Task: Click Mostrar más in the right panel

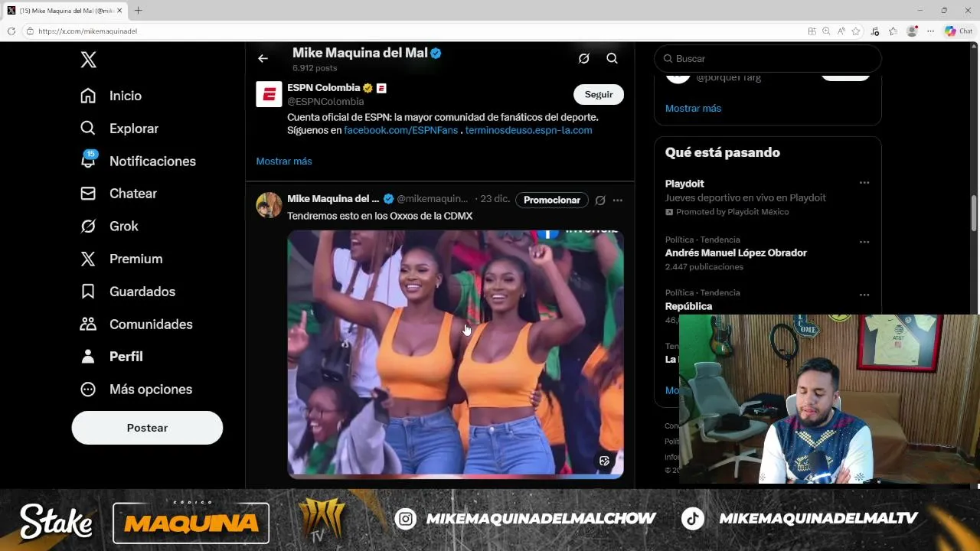Action: click(693, 109)
